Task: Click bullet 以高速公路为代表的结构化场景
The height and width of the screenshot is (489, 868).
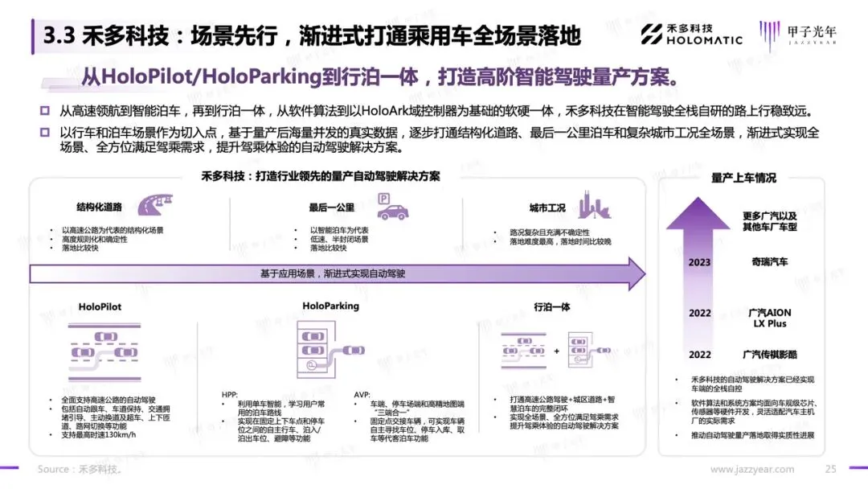Action: tap(113, 230)
